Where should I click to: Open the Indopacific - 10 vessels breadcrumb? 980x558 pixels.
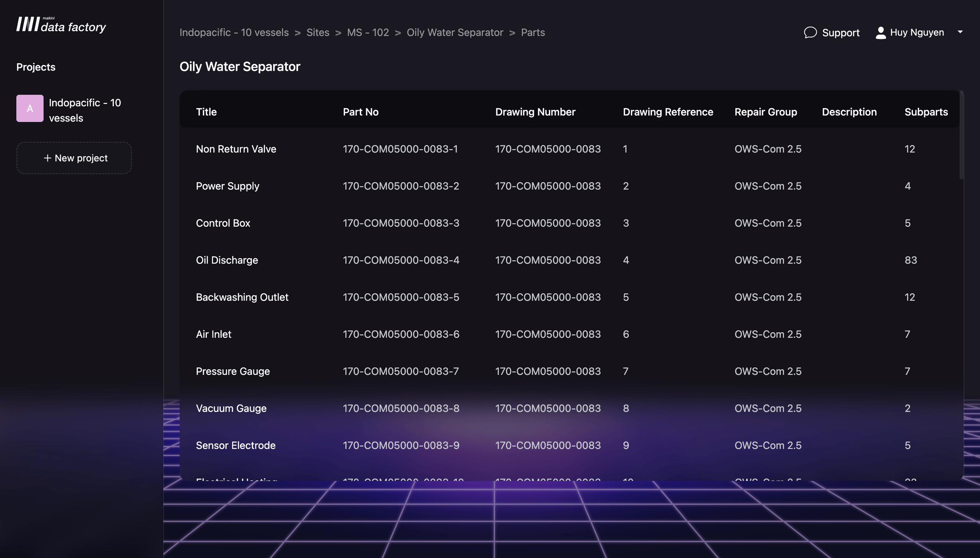point(234,33)
